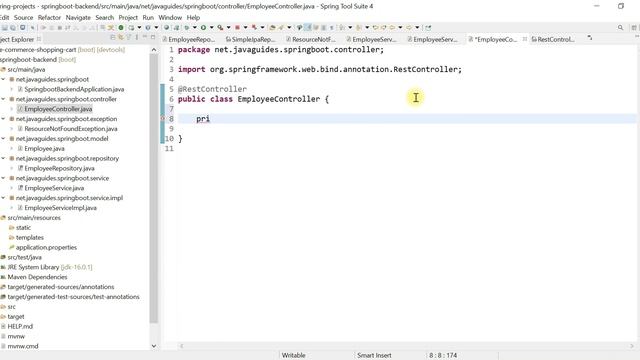The width and height of the screenshot is (640, 360).
Task: Click the Last Edit Location icon
Action: [375, 27]
